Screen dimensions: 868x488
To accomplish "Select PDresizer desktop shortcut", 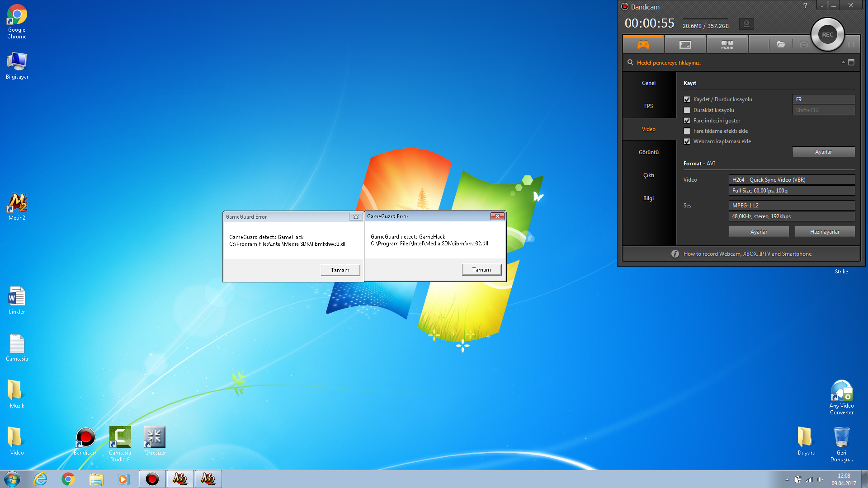I will pos(154,441).
